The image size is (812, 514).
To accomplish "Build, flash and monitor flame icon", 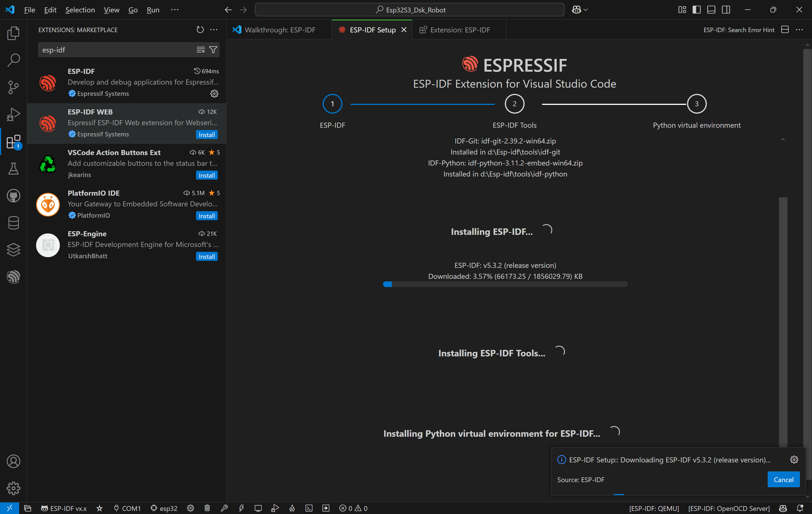I will point(292,508).
